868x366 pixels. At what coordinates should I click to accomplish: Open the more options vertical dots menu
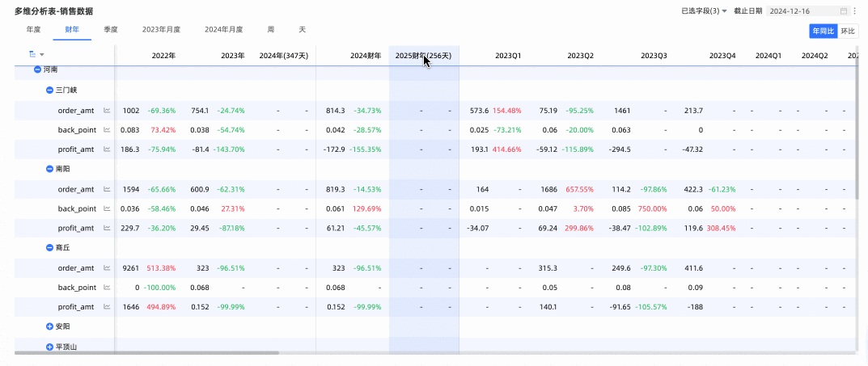(854, 11)
